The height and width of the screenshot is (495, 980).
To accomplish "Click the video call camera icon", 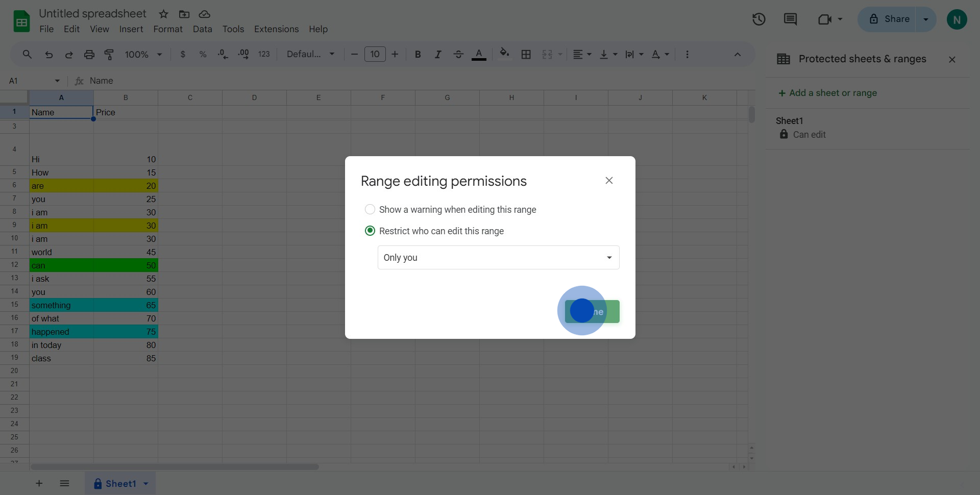I will tap(824, 19).
